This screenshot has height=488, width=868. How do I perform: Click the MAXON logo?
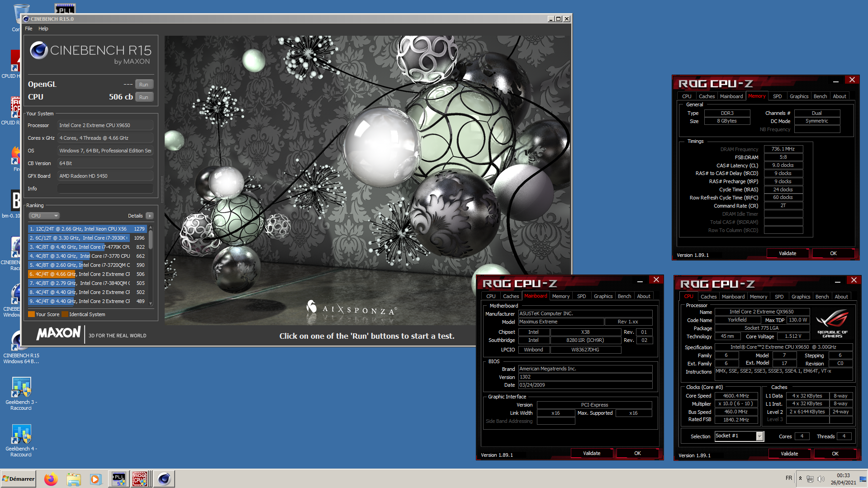pyautogui.click(x=58, y=334)
